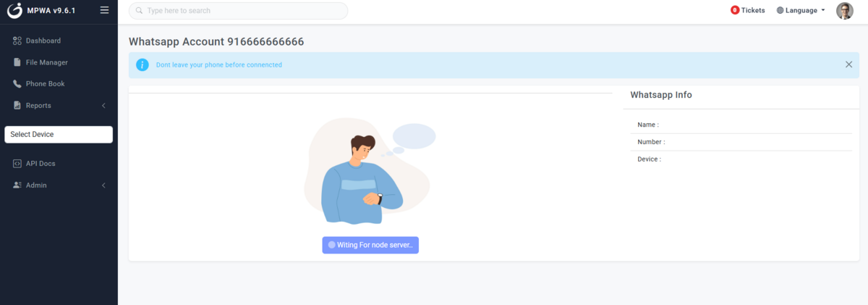Click the blue info alert icon
The width and height of the screenshot is (868, 305).
click(142, 64)
